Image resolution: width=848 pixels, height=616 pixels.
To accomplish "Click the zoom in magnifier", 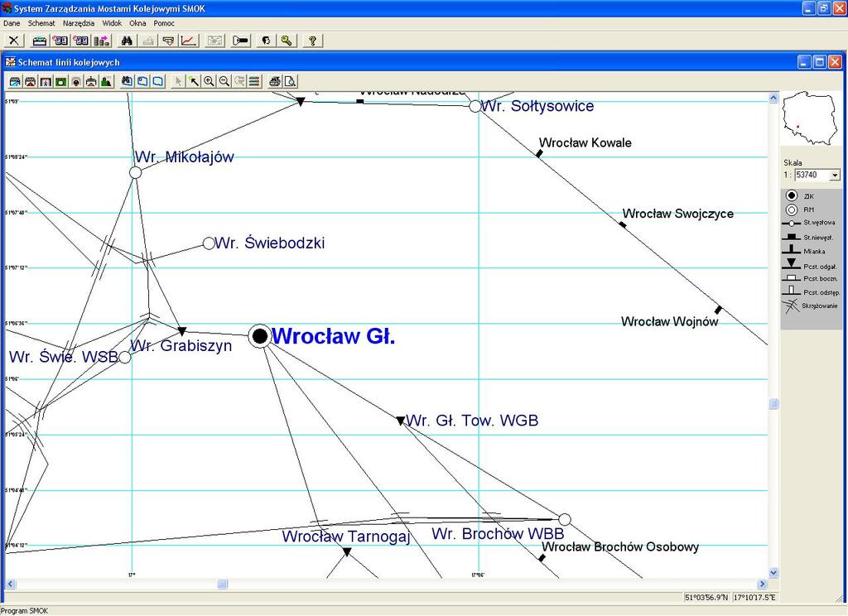I will point(209,82).
